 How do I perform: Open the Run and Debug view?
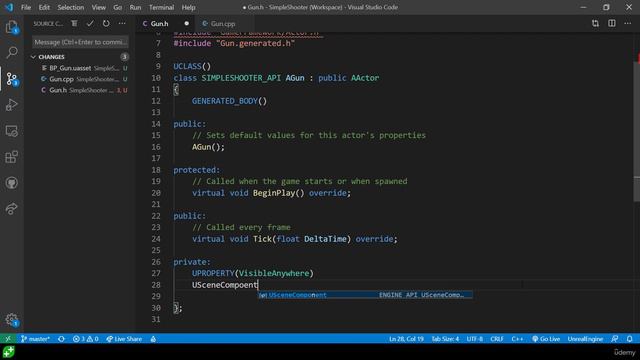pos(12,105)
